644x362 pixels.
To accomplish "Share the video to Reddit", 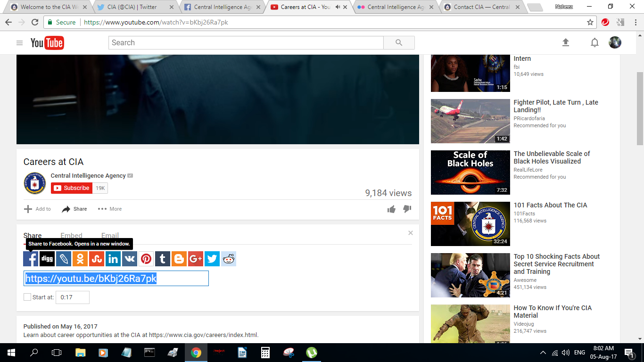I will [229, 259].
